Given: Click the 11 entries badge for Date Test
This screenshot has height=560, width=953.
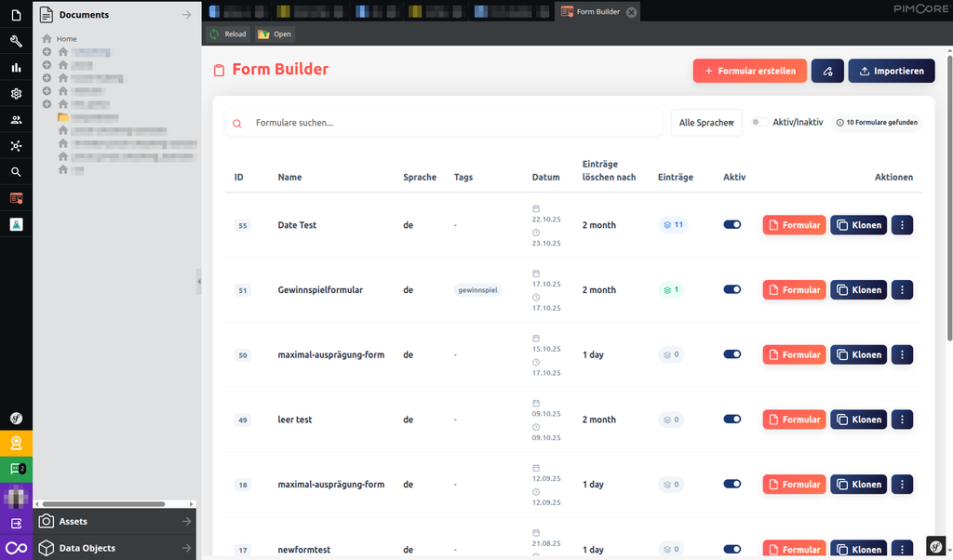Looking at the screenshot, I should [x=674, y=225].
